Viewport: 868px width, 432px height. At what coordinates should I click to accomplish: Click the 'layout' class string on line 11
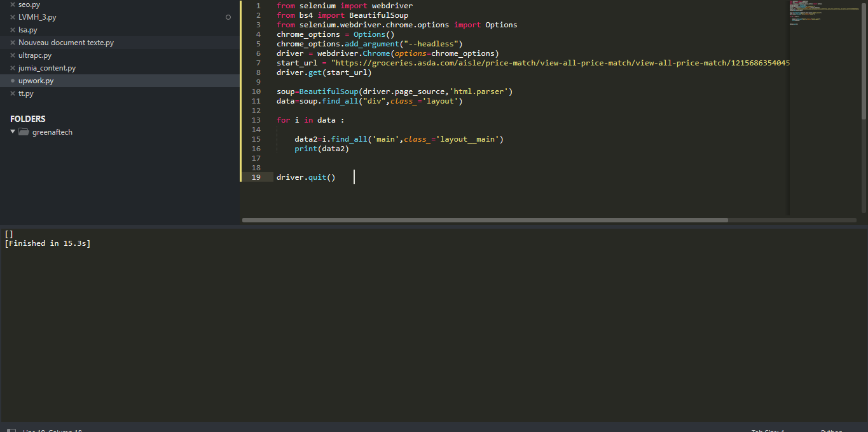point(440,101)
